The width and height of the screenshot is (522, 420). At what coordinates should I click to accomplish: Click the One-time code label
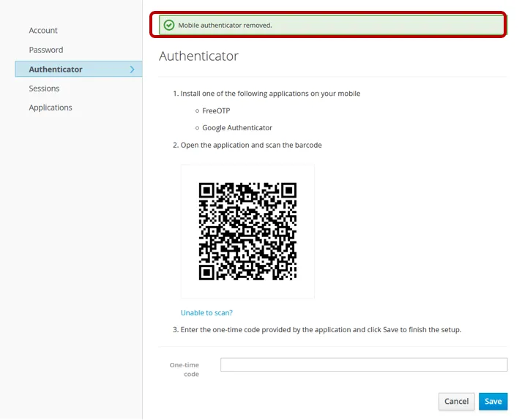click(x=184, y=370)
